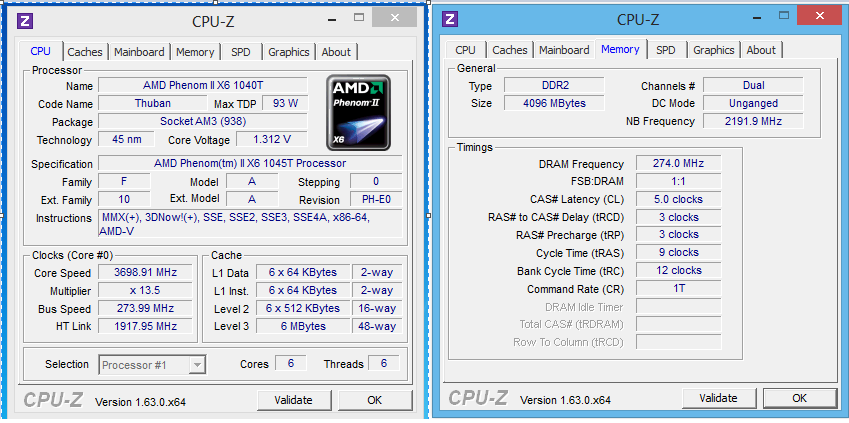The width and height of the screenshot is (849, 423).
Task: Click OK button in left window
Action: tap(375, 400)
